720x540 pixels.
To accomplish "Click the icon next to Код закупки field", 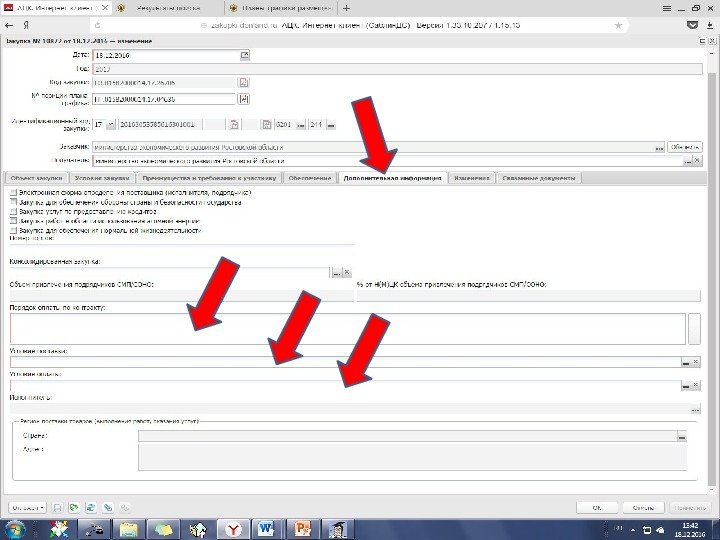I will [x=243, y=82].
